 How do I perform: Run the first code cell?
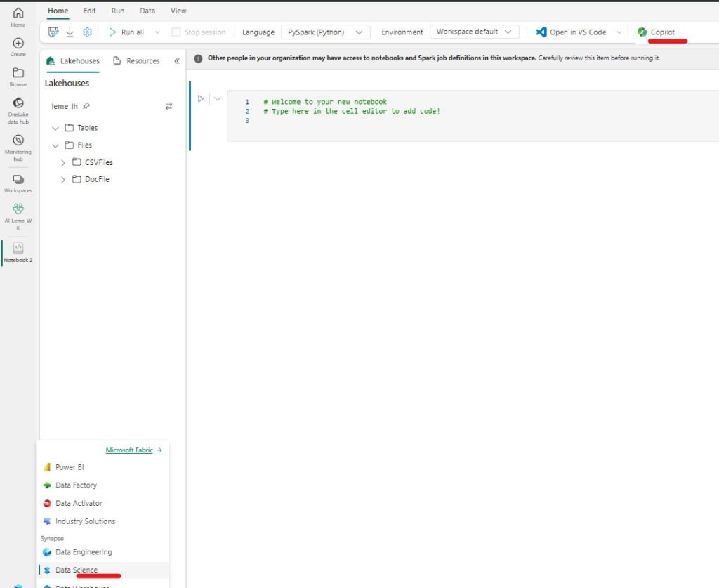200,98
